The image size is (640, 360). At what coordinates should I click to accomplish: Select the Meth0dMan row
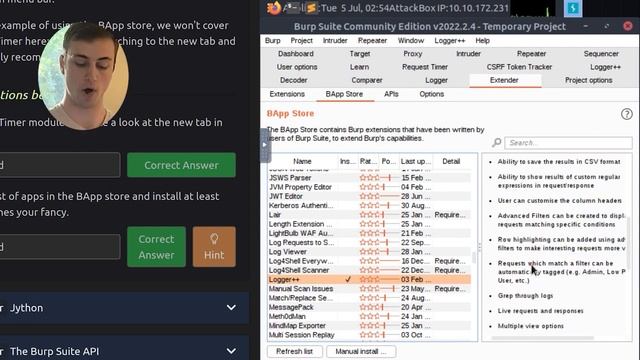tap(369, 316)
